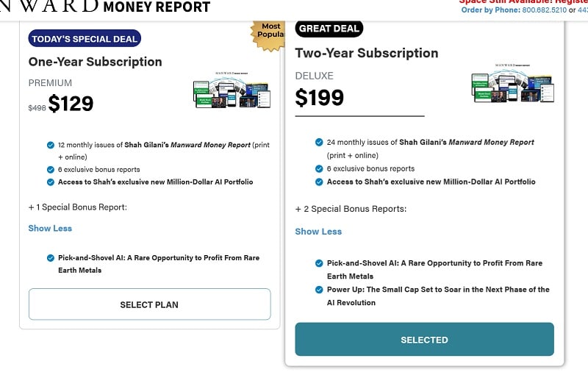
Task: Click the "Two-Year Subscription" heading
Action: pos(367,53)
